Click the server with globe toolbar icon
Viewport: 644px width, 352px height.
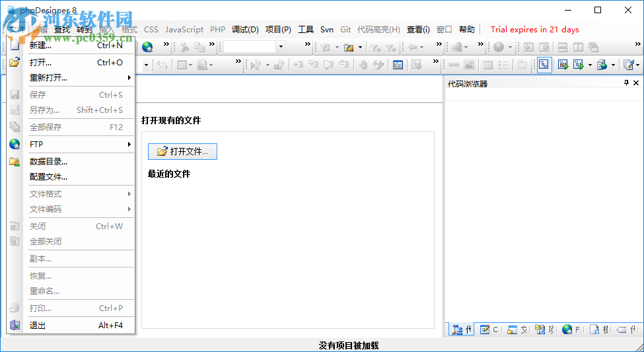click(x=602, y=65)
